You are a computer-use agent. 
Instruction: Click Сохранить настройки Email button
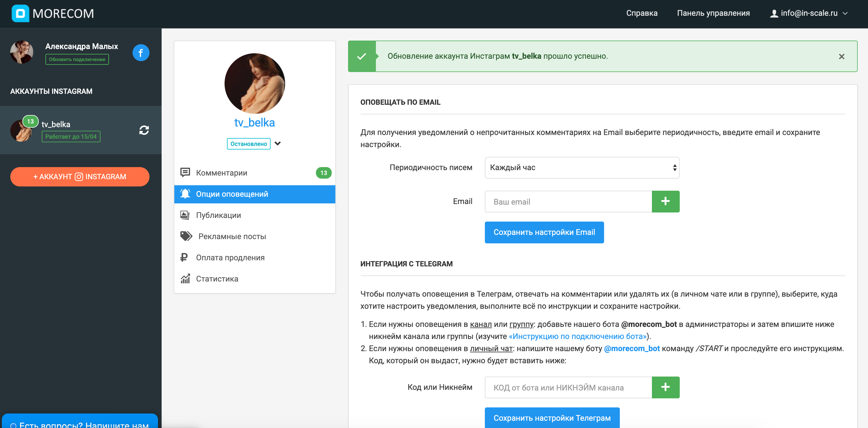point(544,232)
